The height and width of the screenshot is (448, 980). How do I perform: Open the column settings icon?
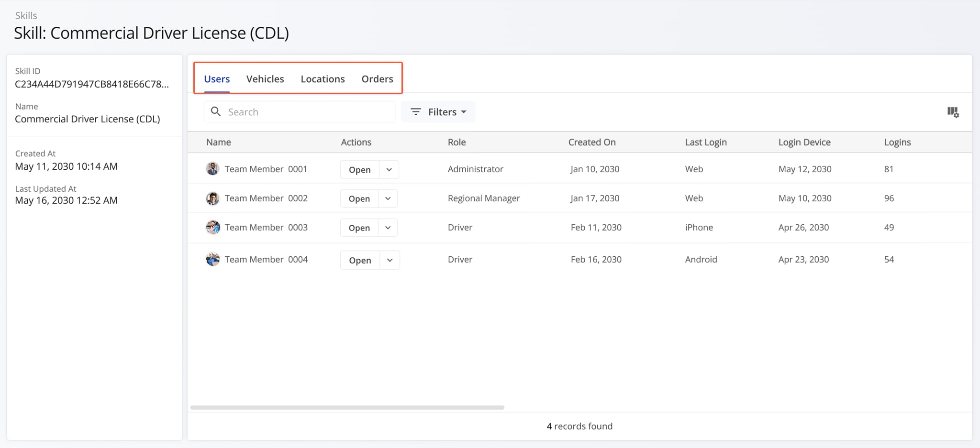click(x=953, y=112)
